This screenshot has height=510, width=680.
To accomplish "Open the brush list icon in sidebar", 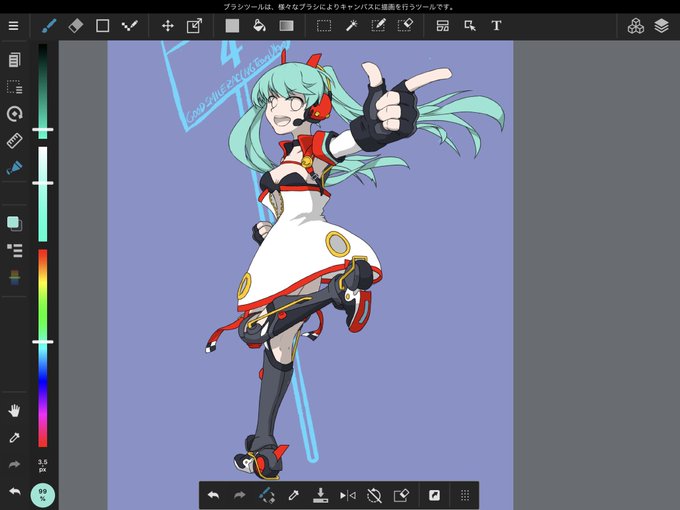I will pos(14,250).
